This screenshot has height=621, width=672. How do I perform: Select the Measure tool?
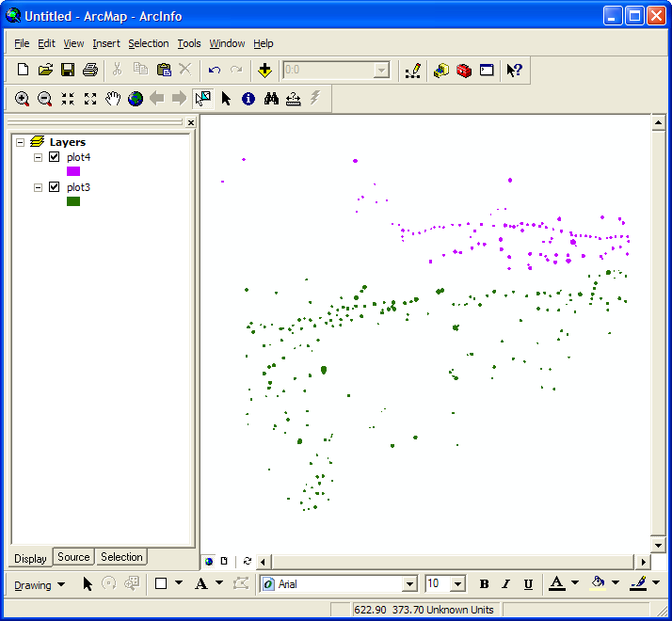click(x=293, y=99)
